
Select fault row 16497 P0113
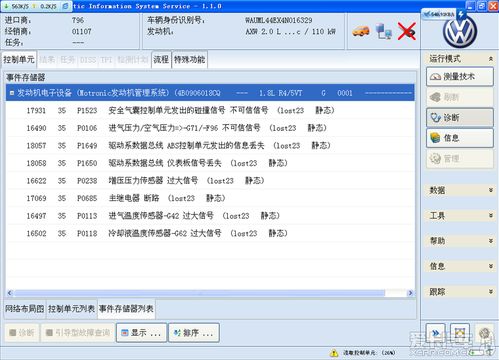point(210,216)
